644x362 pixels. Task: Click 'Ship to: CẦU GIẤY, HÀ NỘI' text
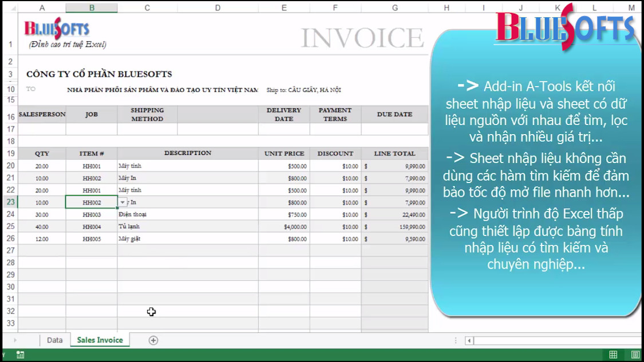coord(303,90)
